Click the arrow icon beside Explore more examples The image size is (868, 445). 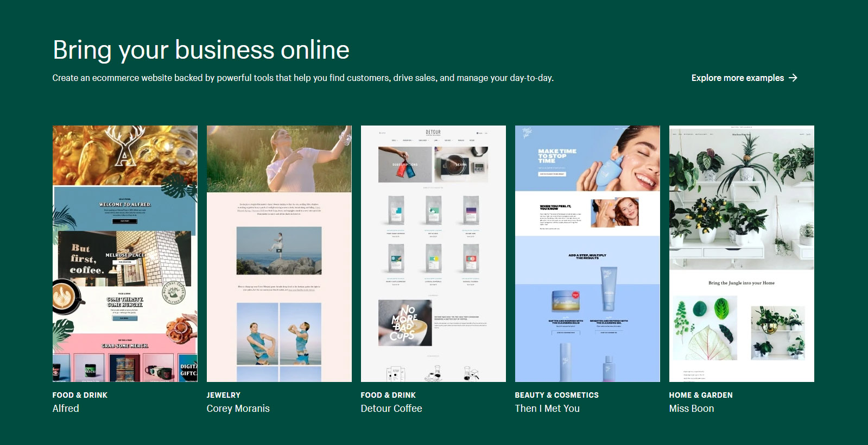tap(793, 78)
